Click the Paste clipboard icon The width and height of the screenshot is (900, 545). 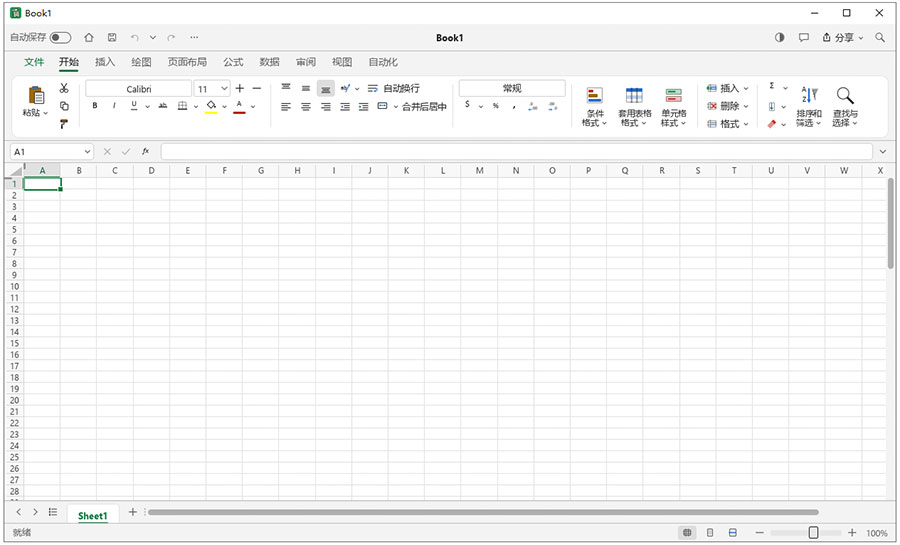coord(36,95)
